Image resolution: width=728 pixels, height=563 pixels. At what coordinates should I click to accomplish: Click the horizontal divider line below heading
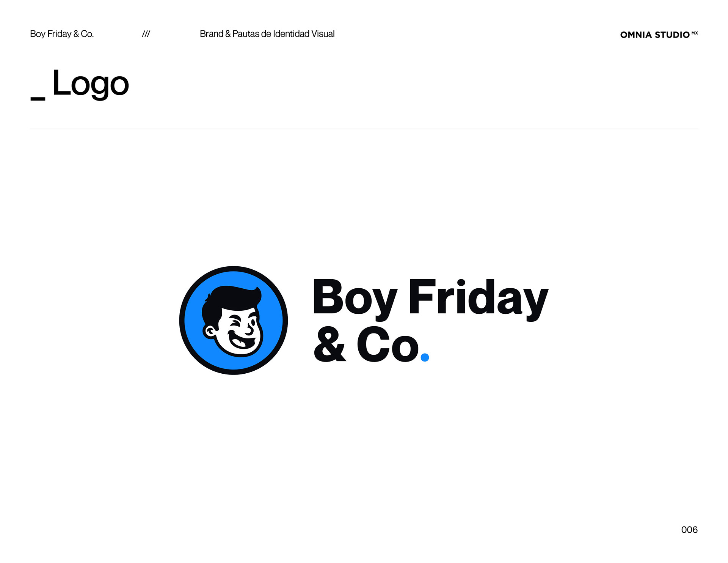click(x=364, y=129)
